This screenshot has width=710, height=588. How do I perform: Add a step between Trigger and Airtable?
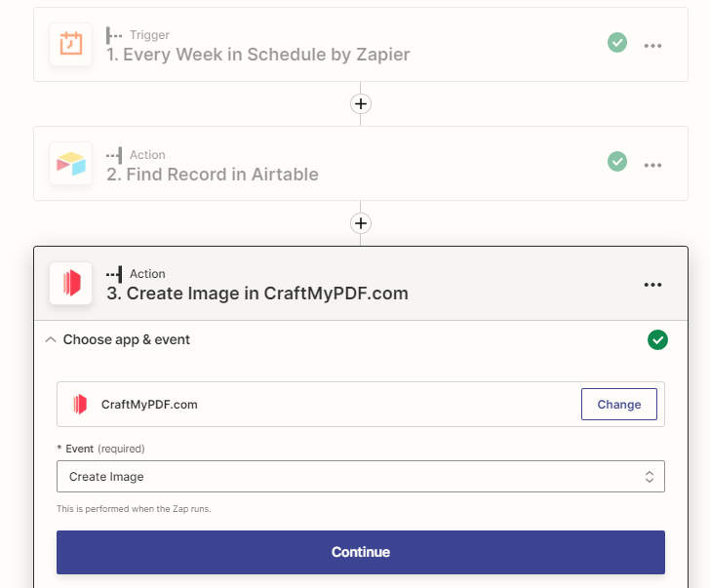tap(361, 104)
